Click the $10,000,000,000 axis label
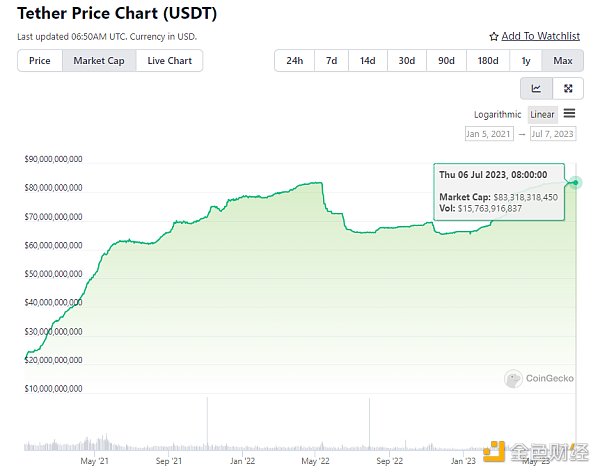 tap(53, 389)
